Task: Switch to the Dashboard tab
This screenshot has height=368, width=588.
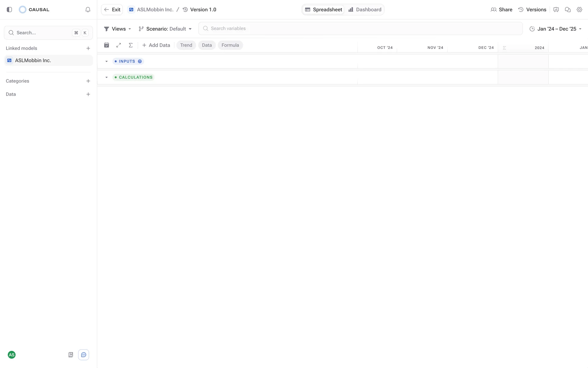Action: [365, 10]
